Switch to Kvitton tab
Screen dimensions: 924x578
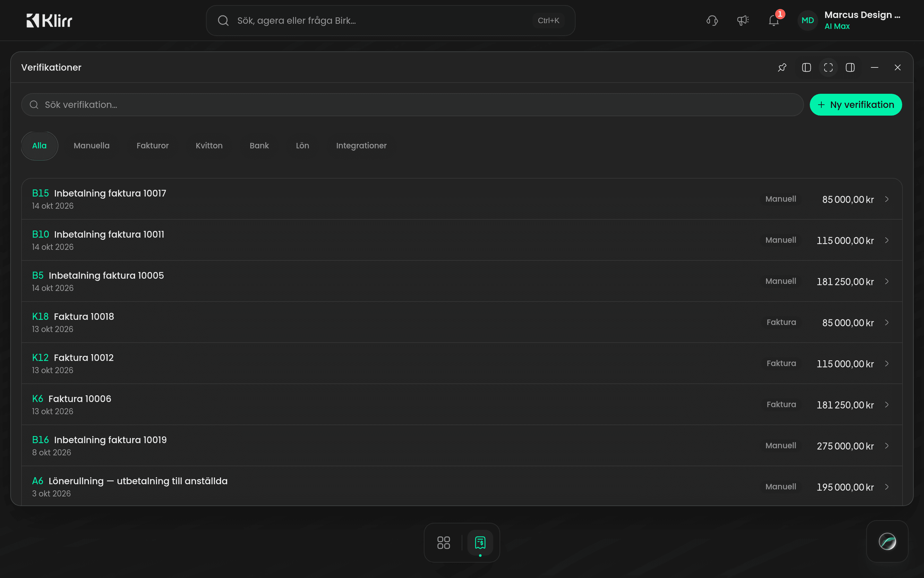209,146
